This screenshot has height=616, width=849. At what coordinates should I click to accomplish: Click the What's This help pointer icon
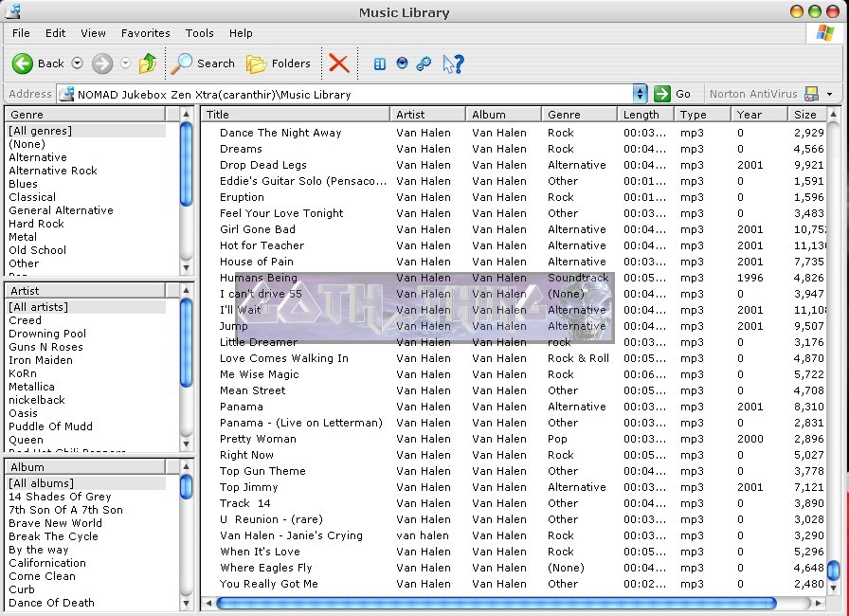click(453, 63)
